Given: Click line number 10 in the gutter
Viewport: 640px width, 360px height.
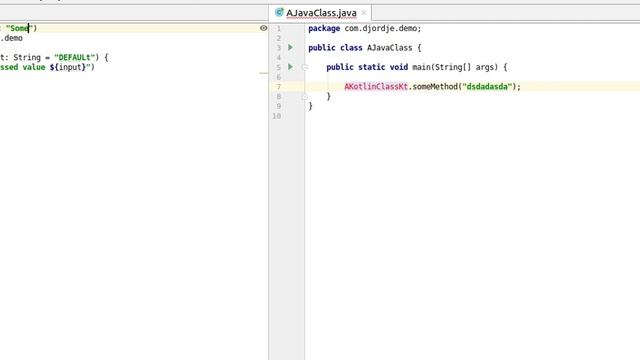Looking at the screenshot, I should coord(277,116).
